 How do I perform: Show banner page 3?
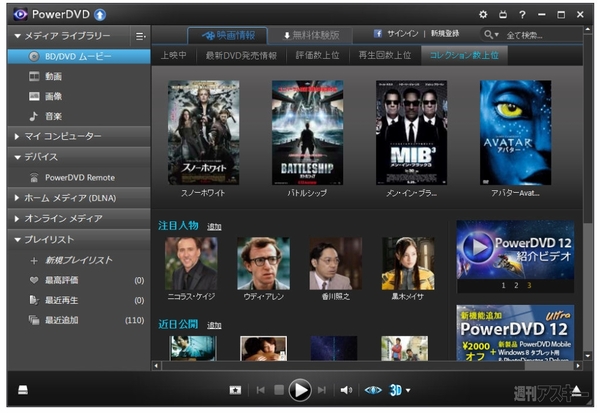(529, 286)
